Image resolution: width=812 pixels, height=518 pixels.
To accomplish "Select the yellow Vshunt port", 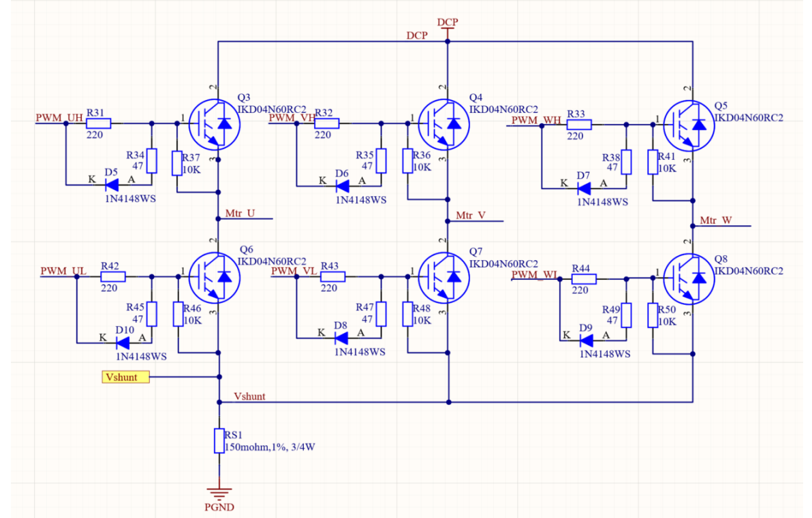I will [125, 376].
